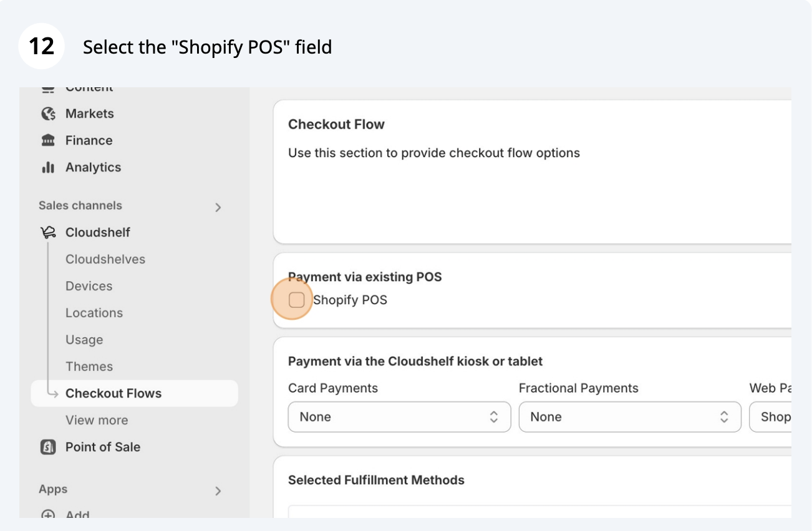Click the Markets globe icon
Screen dimensions: 812x531
(48, 114)
